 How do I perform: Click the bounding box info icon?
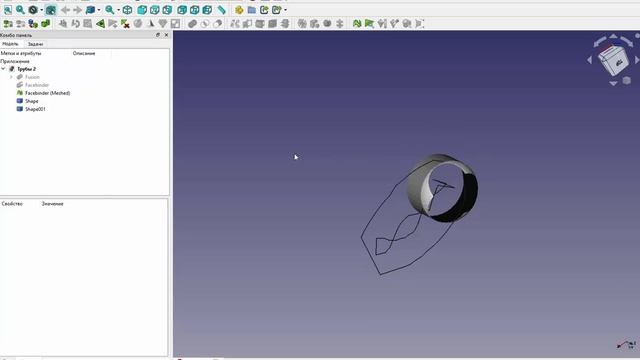coord(419,24)
